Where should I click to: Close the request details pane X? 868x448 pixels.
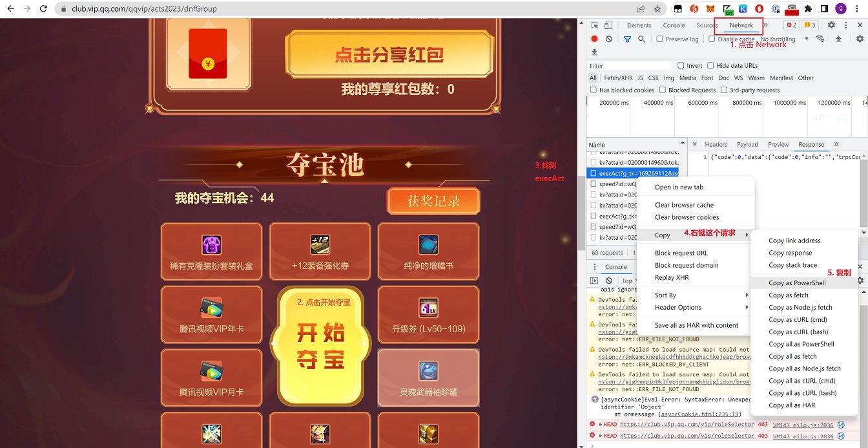click(694, 144)
